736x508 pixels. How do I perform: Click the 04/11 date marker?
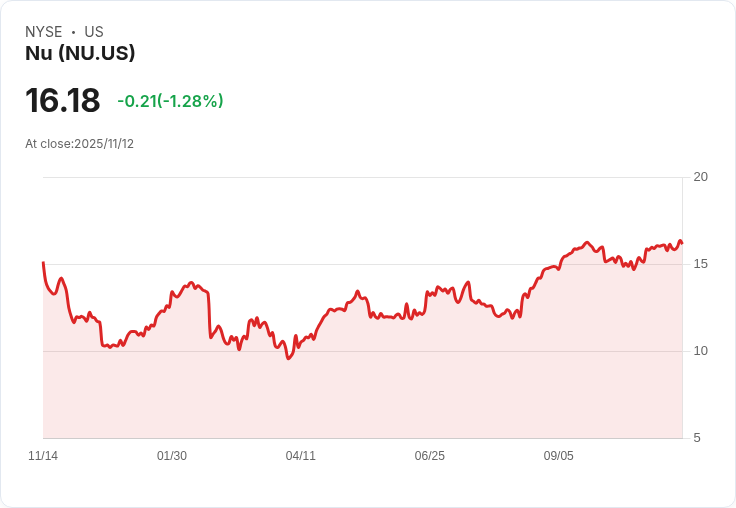(301, 456)
